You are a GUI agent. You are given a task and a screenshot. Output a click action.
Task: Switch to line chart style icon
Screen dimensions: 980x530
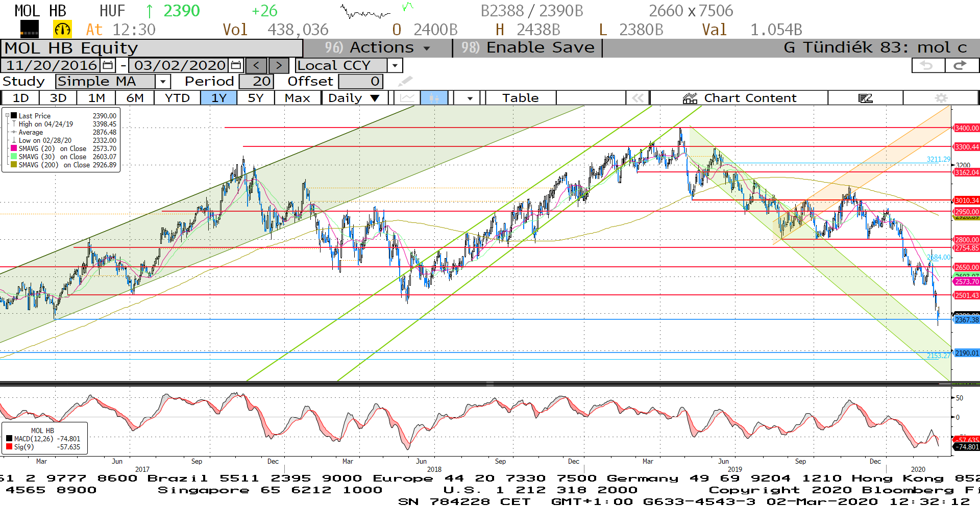click(407, 97)
